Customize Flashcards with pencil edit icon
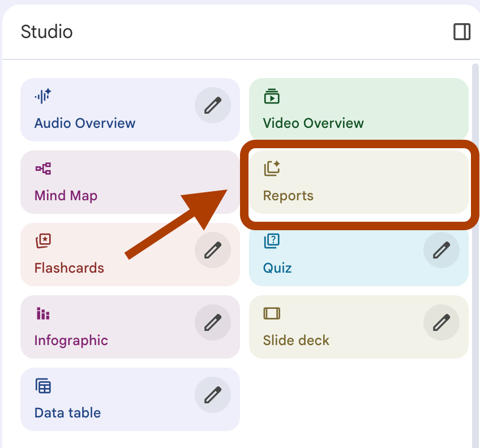The image size is (480, 448). [212, 250]
